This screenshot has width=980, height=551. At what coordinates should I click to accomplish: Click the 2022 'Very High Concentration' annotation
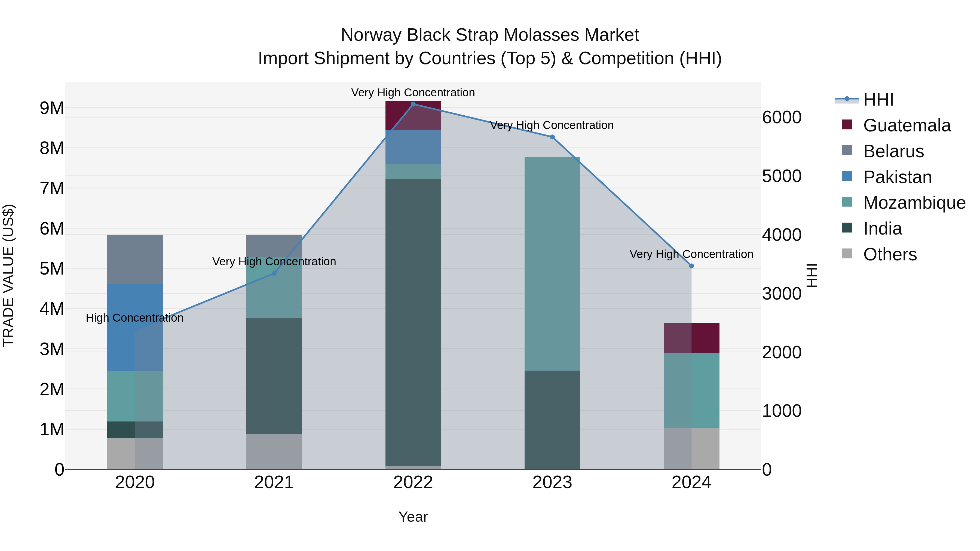coord(413,93)
